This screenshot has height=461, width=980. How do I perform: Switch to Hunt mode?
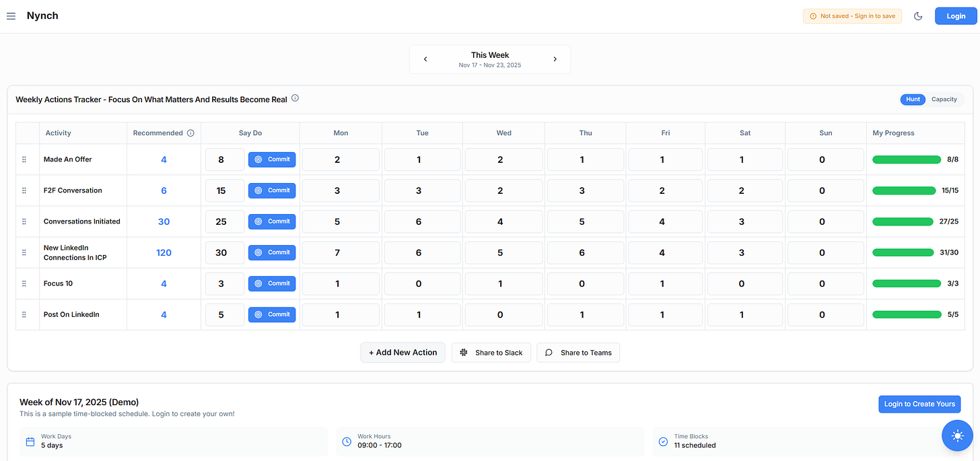click(x=913, y=99)
